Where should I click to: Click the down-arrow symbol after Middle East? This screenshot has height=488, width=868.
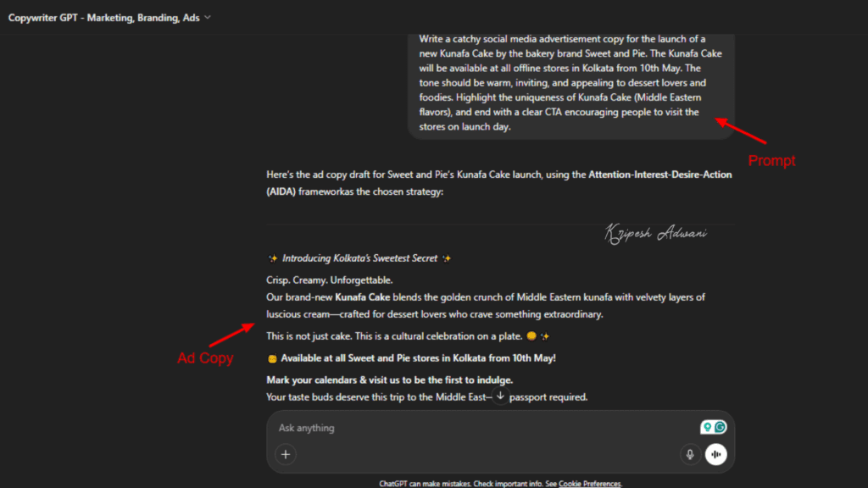[x=499, y=396]
